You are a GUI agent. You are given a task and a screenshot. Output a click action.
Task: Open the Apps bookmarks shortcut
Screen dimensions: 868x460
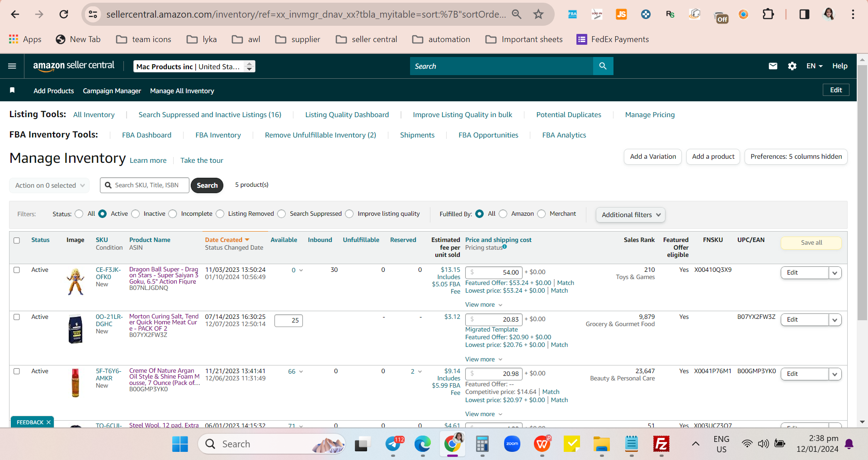(25, 39)
